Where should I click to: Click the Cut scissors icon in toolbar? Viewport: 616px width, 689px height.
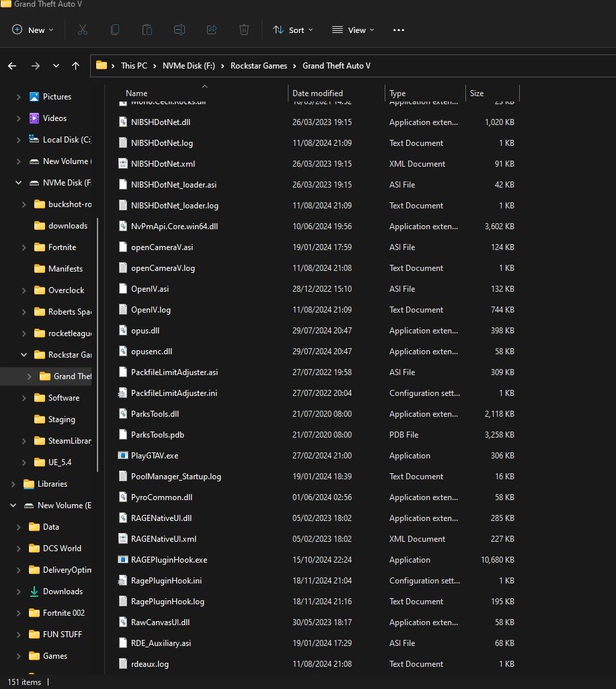click(83, 30)
